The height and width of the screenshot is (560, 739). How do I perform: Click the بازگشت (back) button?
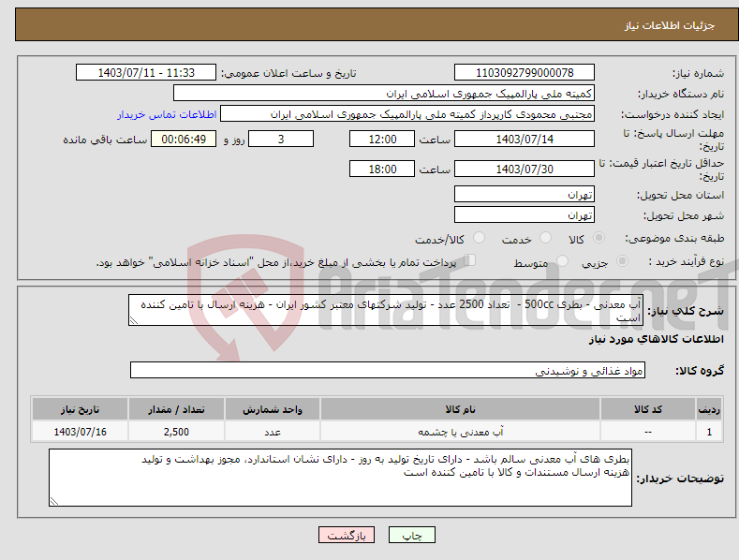pyautogui.click(x=347, y=535)
